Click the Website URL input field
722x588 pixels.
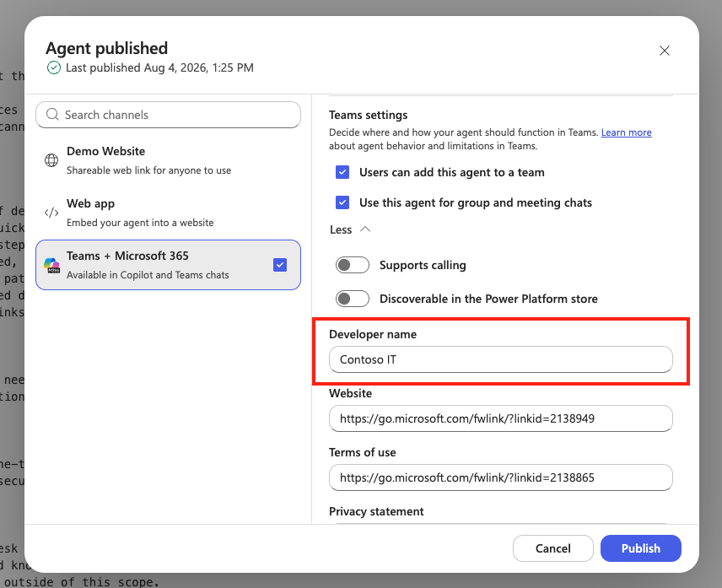[x=500, y=418]
